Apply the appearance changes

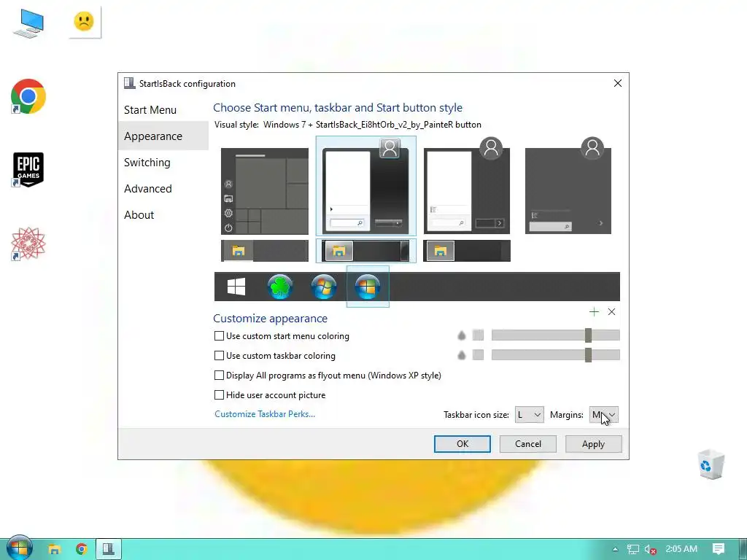click(x=593, y=444)
